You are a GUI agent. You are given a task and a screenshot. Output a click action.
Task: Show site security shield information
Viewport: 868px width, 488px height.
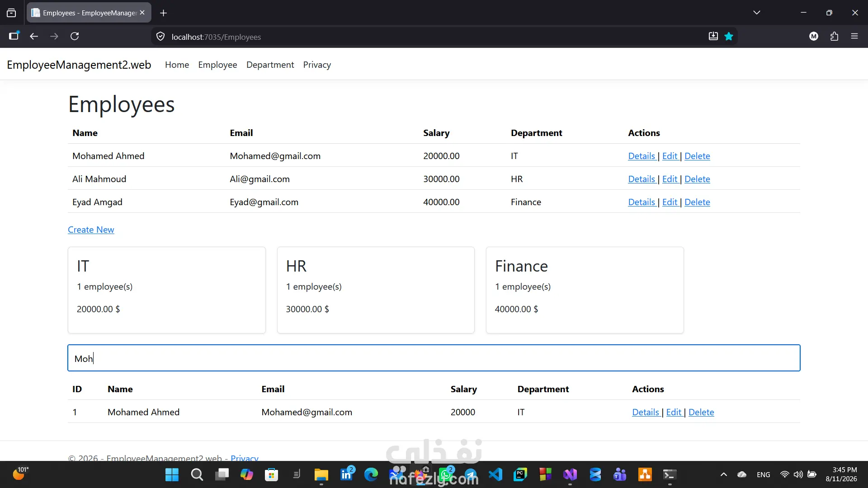point(160,37)
